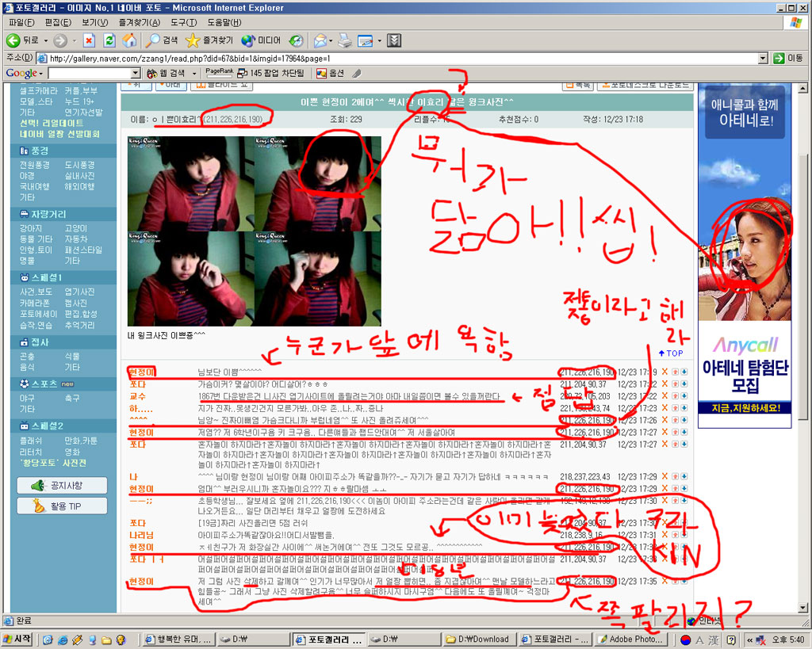Click the TOP link below photo
Viewport: 812px width, 649px height.
tap(671, 353)
